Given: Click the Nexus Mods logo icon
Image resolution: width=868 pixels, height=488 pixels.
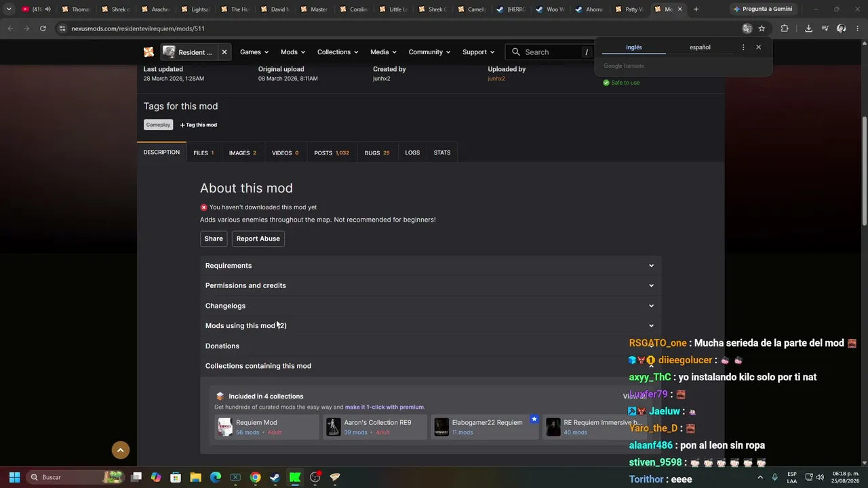Looking at the screenshot, I should pyautogui.click(x=149, y=52).
